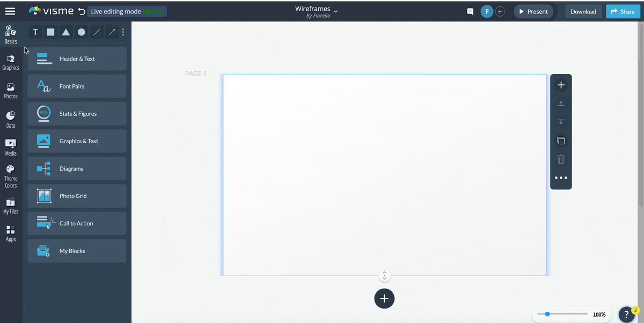Select the Line tool
The image size is (644, 323).
[x=97, y=32]
